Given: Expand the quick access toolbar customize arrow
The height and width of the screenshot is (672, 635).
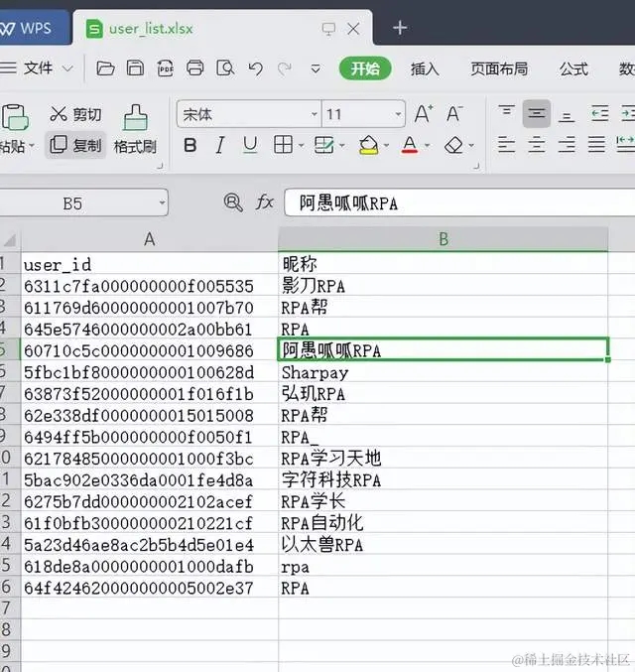Looking at the screenshot, I should click(316, 68).
